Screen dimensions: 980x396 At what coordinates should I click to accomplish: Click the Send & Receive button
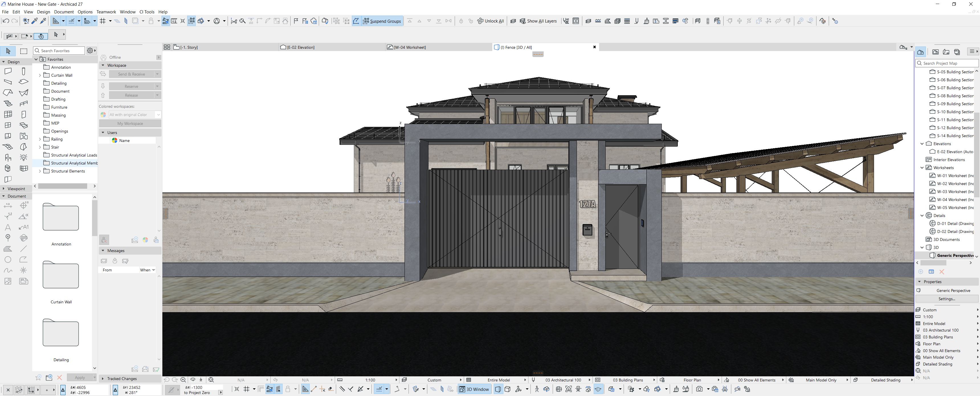click(x=131, y=74)
